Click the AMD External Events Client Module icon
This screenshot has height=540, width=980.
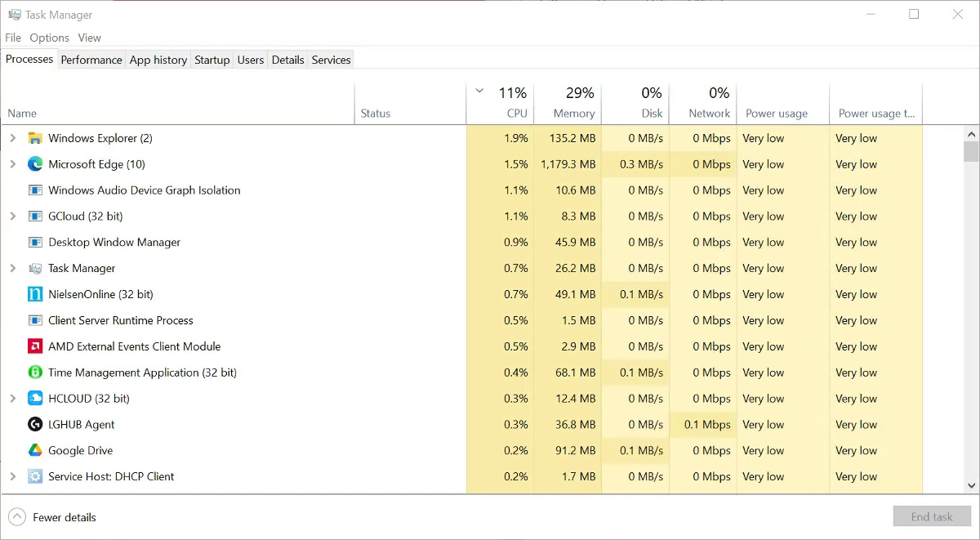35,346
